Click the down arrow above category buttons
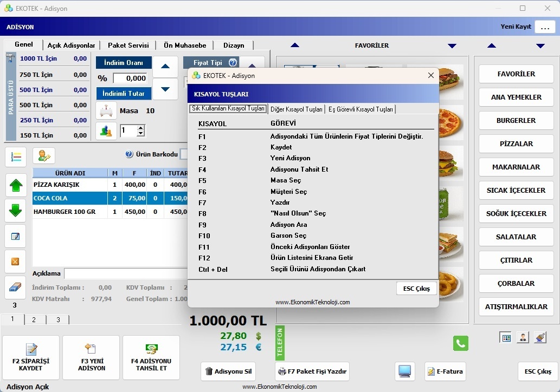The height and width of the screenshot is (392, 560). point(540,45)
